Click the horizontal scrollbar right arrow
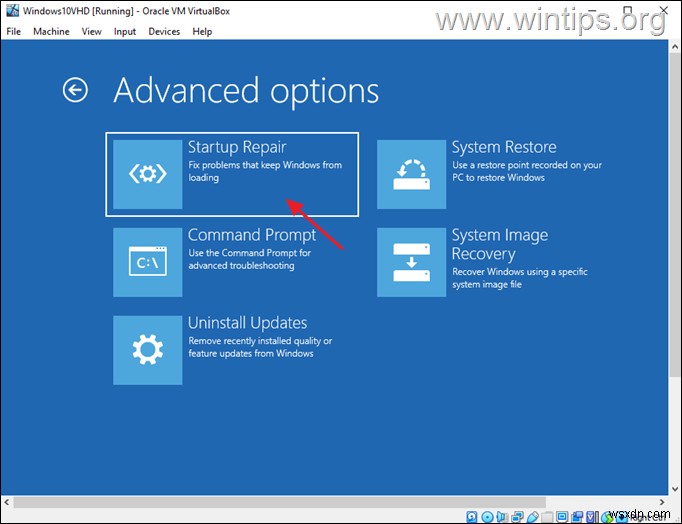 [x=662, y=502]
